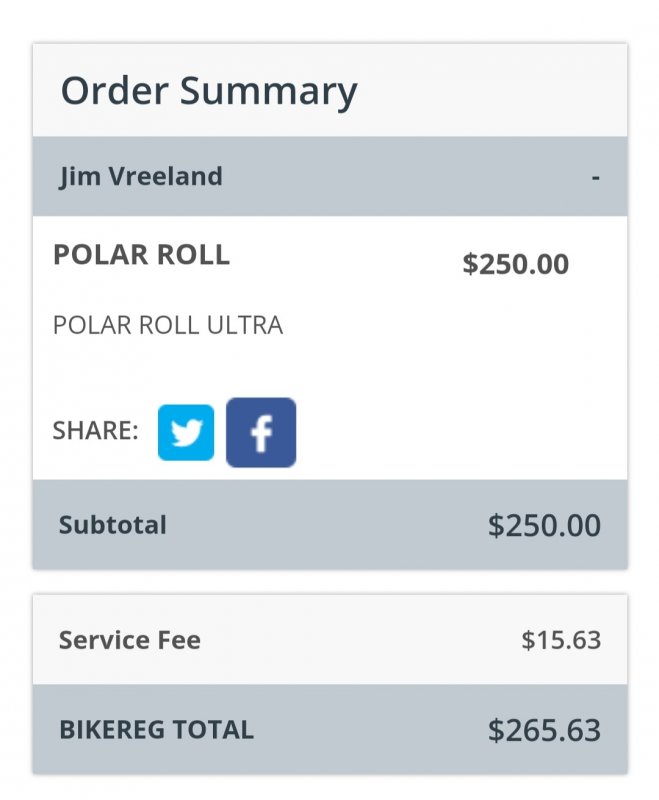Select the first name "Jim"
Image resolution: width=659 pixels, height=800 pixels.
click(x=77, y=177)
